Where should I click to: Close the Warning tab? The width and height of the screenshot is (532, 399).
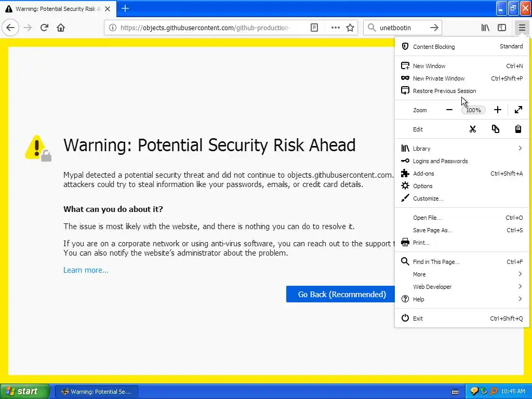107,9
